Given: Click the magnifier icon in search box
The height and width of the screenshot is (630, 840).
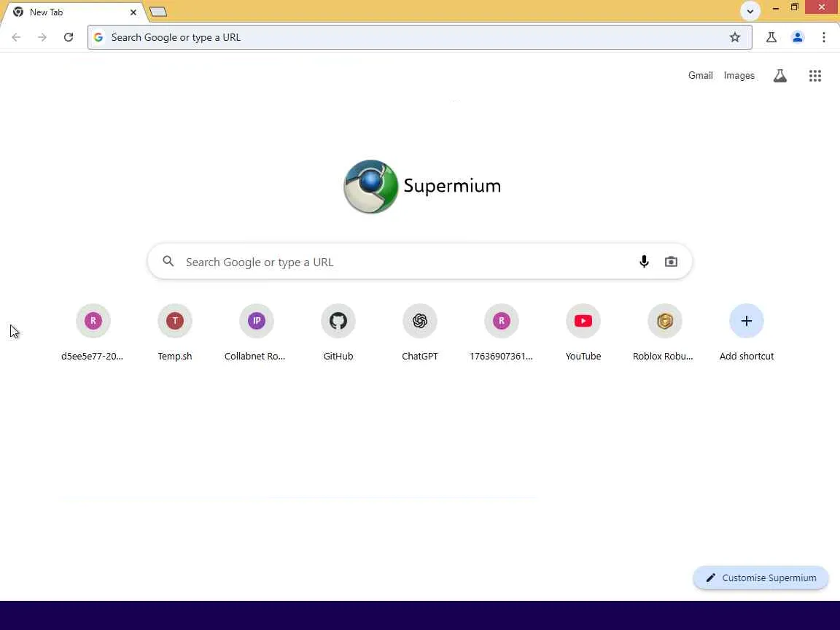Looking at the screenshot, I should pos(168,261).
